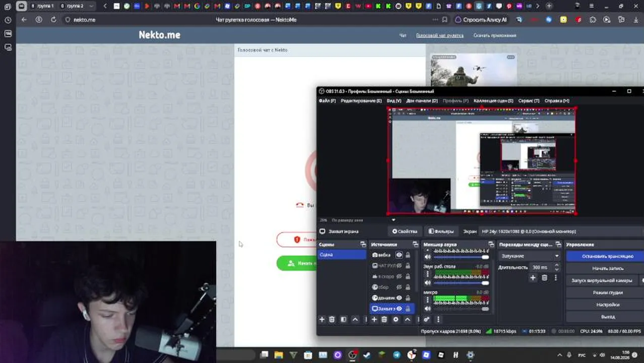
Task: Toggle lock on донатик source
Action: click(408, 298)
